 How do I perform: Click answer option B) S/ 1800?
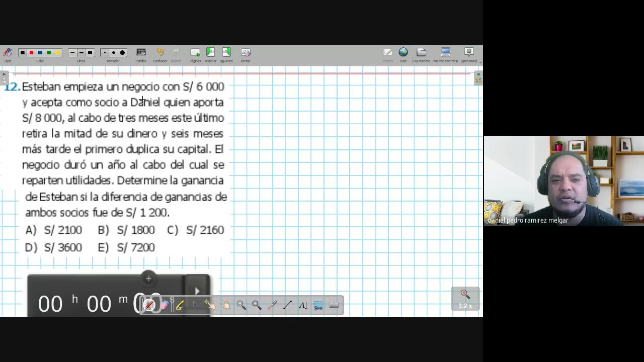pos(126,230)
